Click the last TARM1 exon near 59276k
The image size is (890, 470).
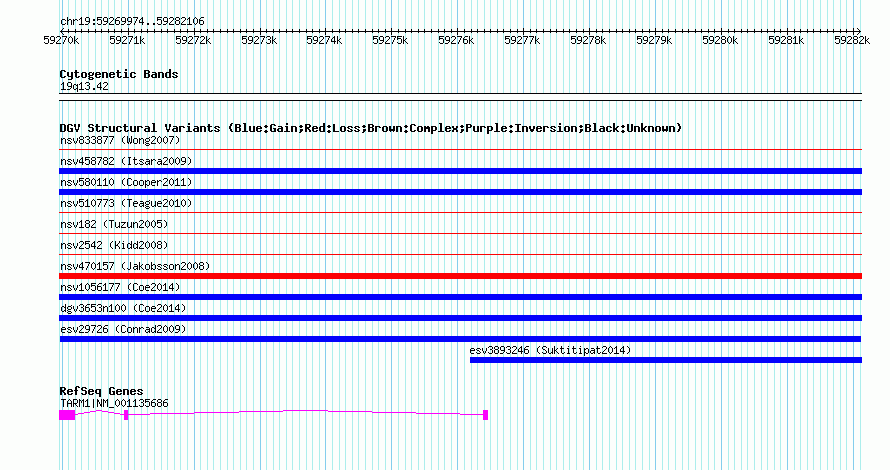[485, 415]
